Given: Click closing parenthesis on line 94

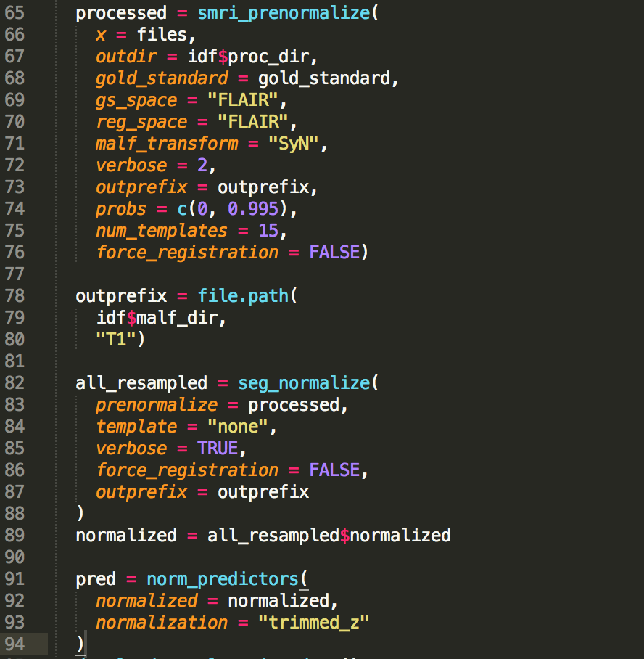Looking at the screenshot, I should pos(80,644).
